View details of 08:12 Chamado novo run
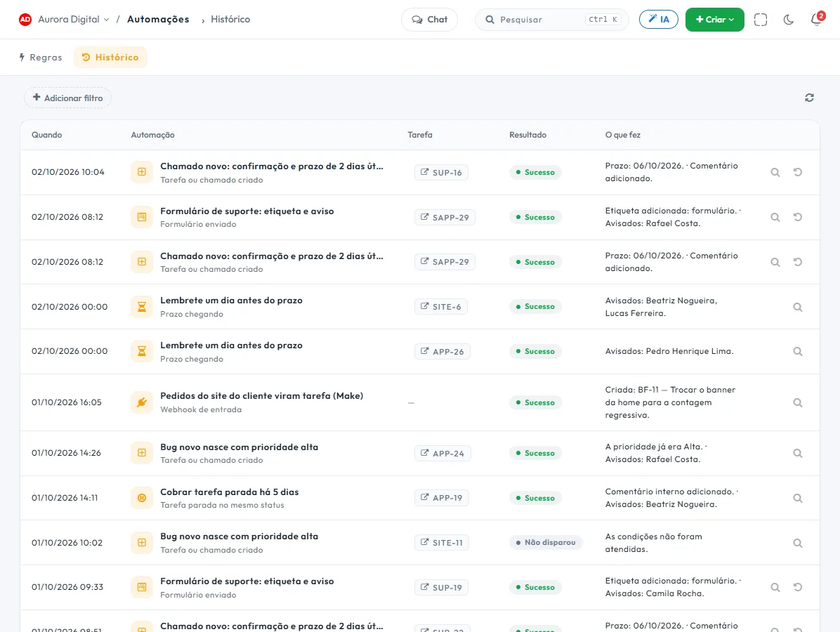 (x=775, y=263)
